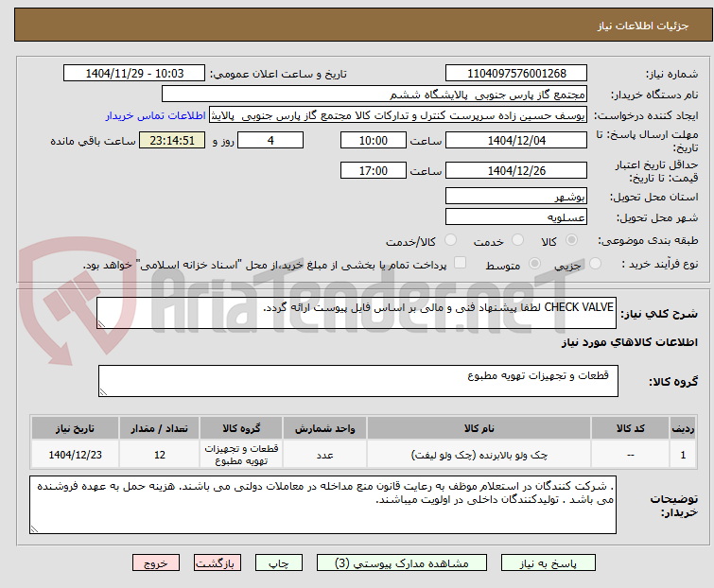Click the بازگشت back button

217,563
